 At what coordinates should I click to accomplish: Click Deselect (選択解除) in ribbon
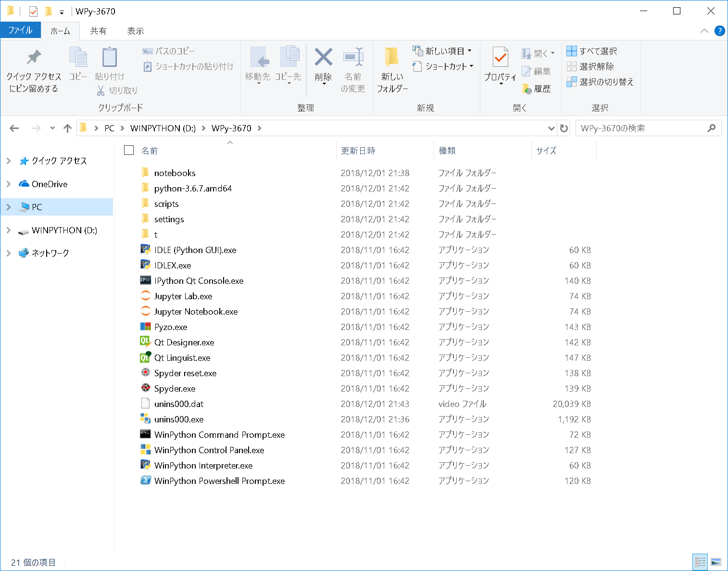tap(590, 66)
